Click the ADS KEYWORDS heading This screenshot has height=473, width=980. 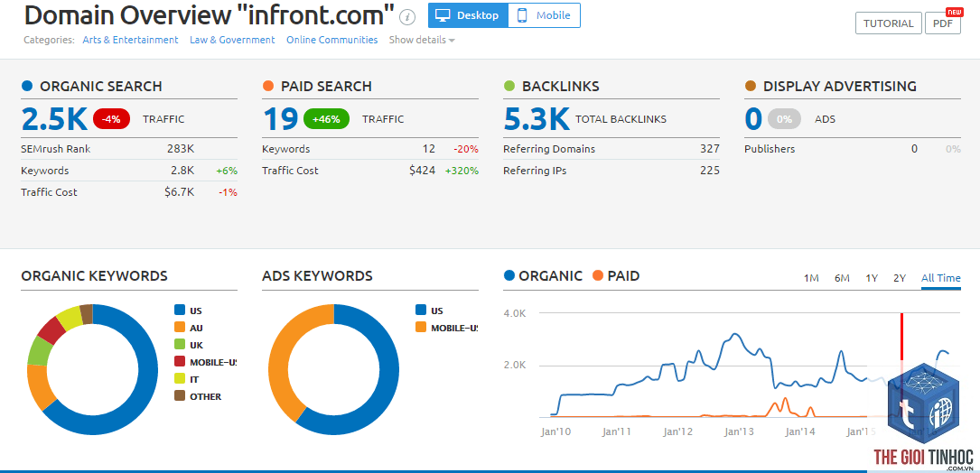tap(318, 275)
